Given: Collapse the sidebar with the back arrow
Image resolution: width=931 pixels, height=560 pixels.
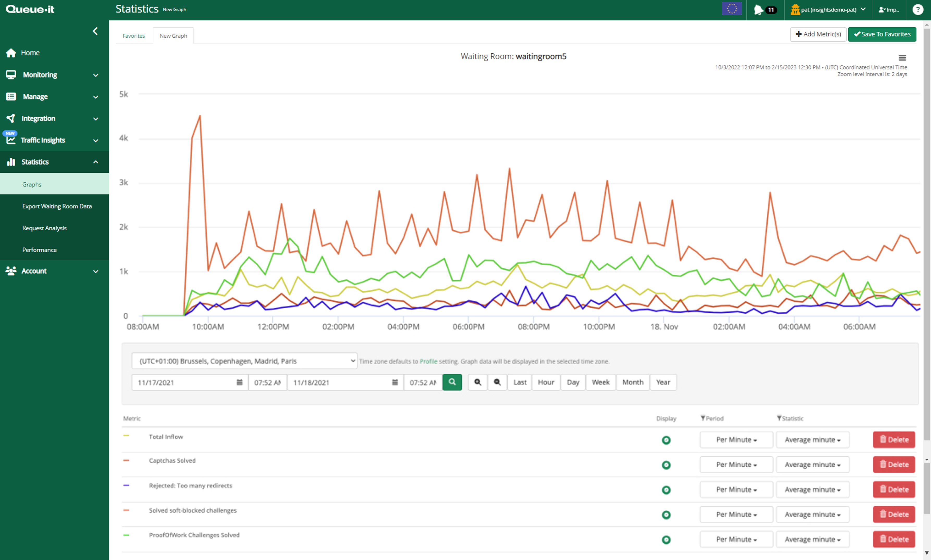Looking at the screenshot, I should coord(95,31).
